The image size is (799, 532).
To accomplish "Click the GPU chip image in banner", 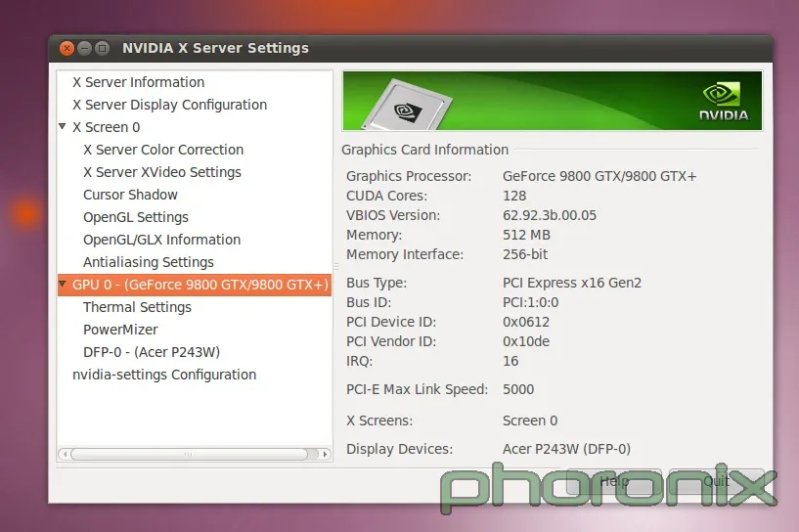I will (408, 105).
